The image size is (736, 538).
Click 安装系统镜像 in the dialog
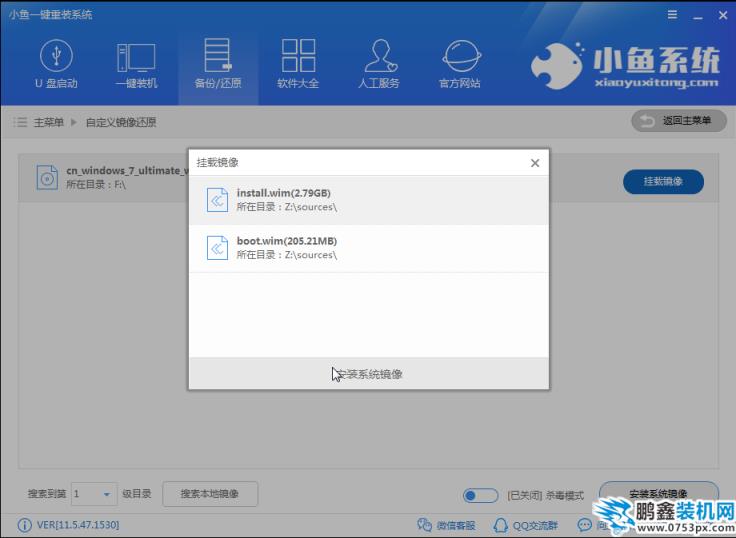(x=368, y=374)
